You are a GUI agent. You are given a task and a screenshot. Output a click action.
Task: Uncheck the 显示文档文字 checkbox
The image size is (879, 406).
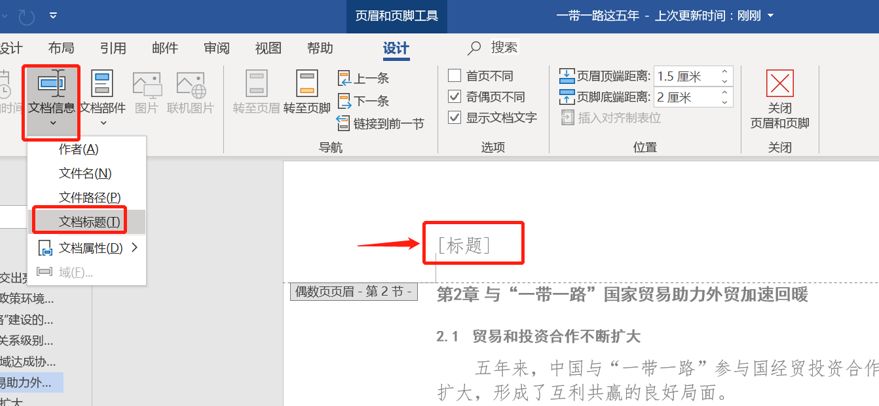(x=455, y=117)
